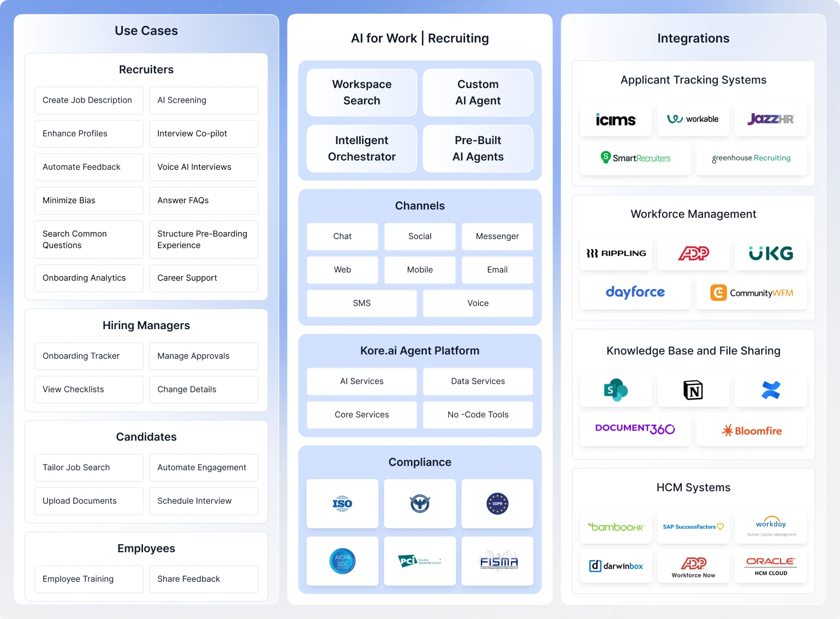Click the Onboarding Analytics box
840x619 pixels.
pos(89,278)
